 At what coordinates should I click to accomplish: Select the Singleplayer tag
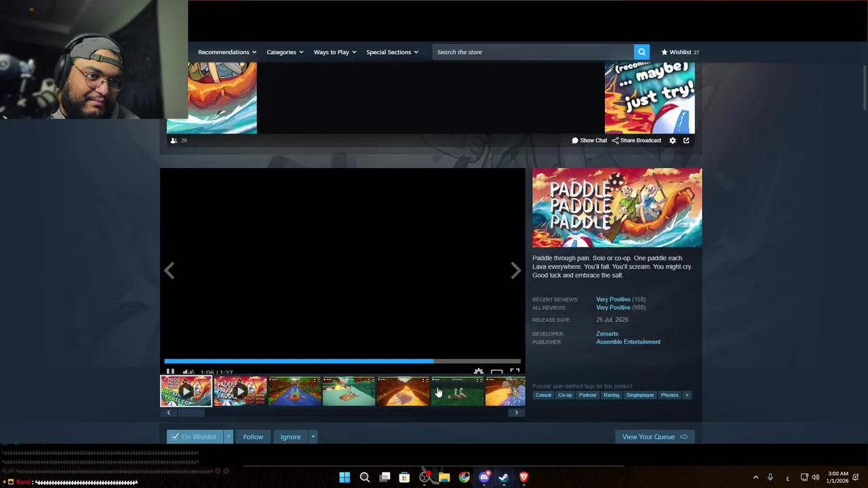tap(640, 395)
